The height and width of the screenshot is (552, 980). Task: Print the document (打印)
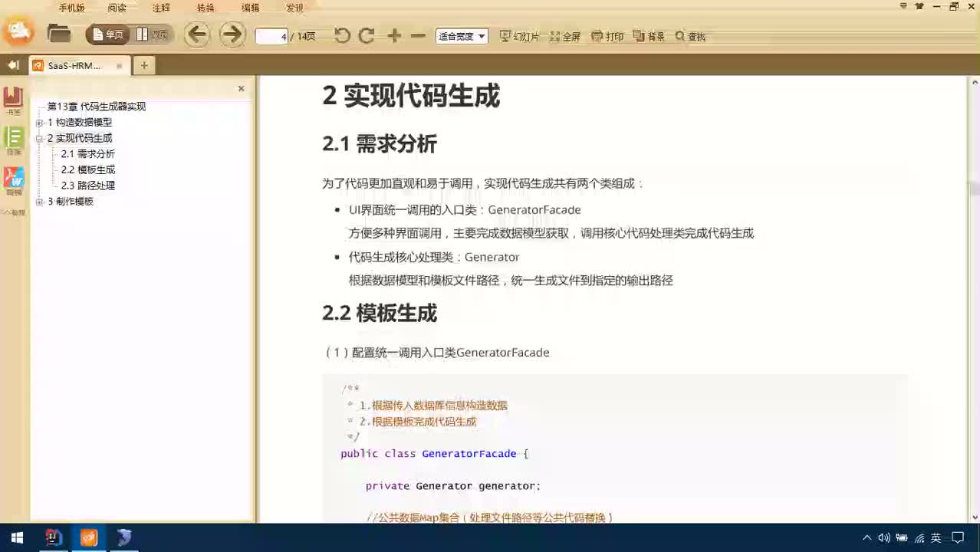click(608, 36)
